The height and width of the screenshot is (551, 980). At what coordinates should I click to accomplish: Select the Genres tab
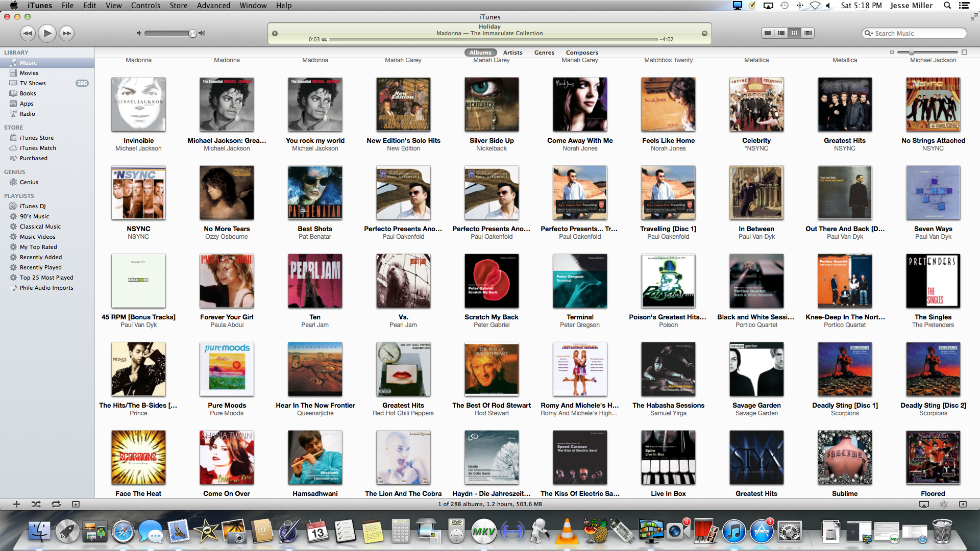point(544,53)
